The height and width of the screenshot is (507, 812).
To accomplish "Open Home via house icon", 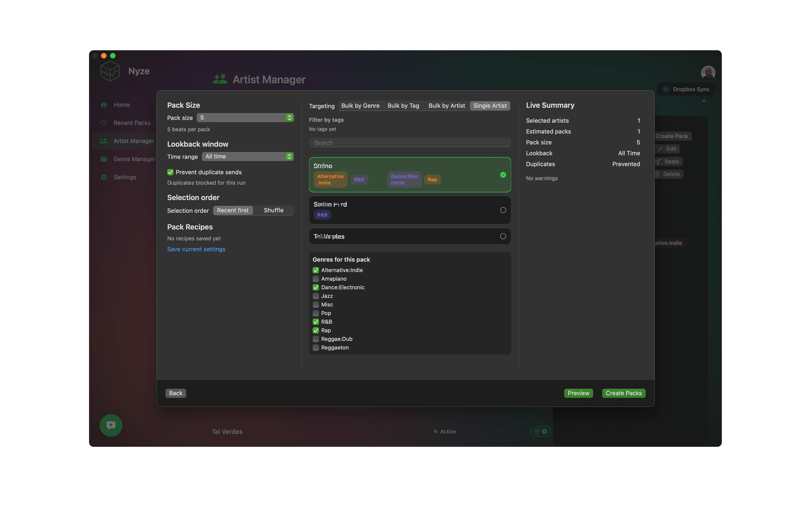I will click(x=104, y=105).
